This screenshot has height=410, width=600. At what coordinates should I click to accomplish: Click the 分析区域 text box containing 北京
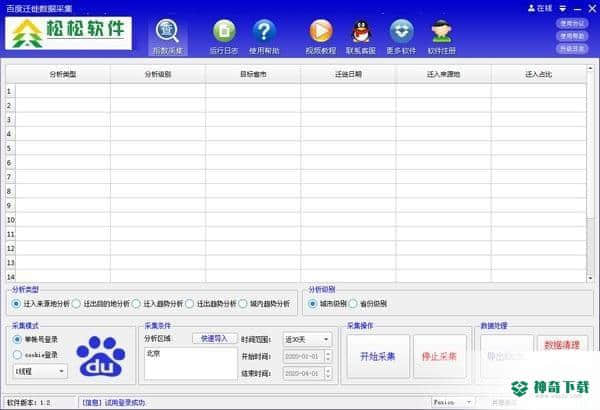191,364
